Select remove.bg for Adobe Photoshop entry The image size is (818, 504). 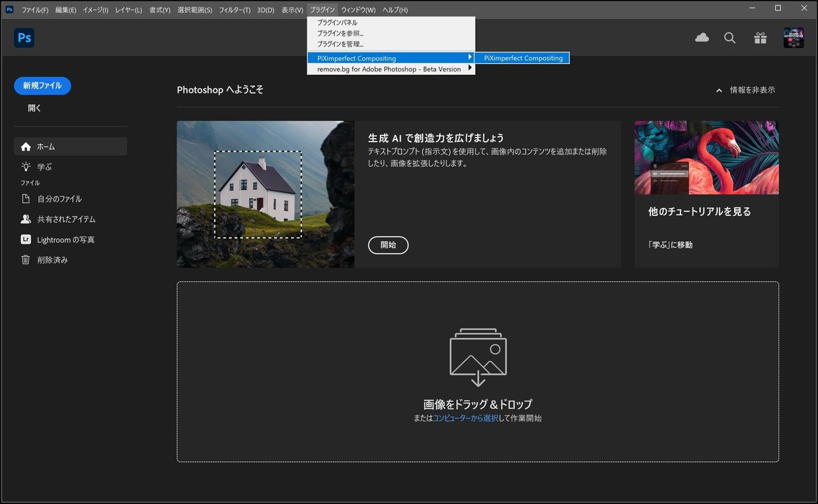point(391,69)
